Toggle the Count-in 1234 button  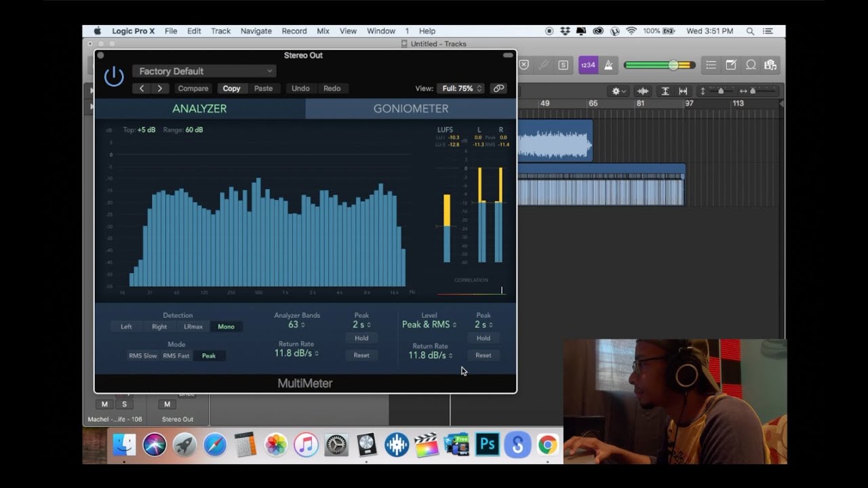(588, 65)
